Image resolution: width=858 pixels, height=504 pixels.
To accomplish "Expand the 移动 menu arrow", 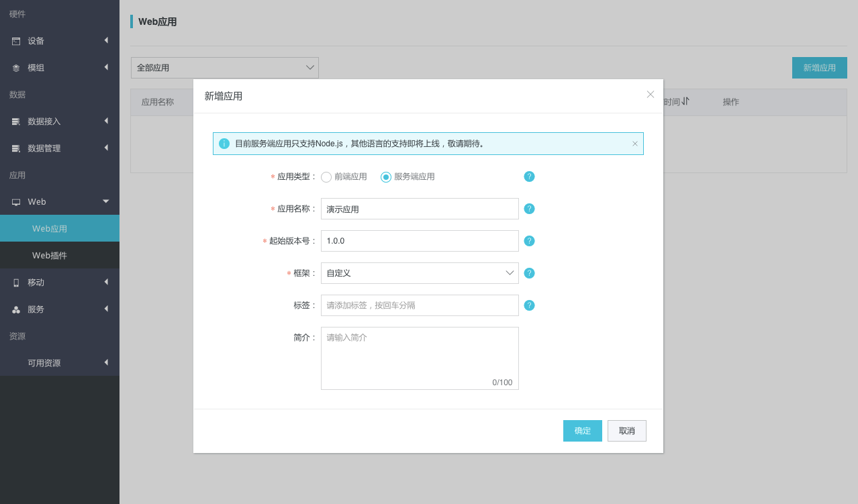I will 106,282.
